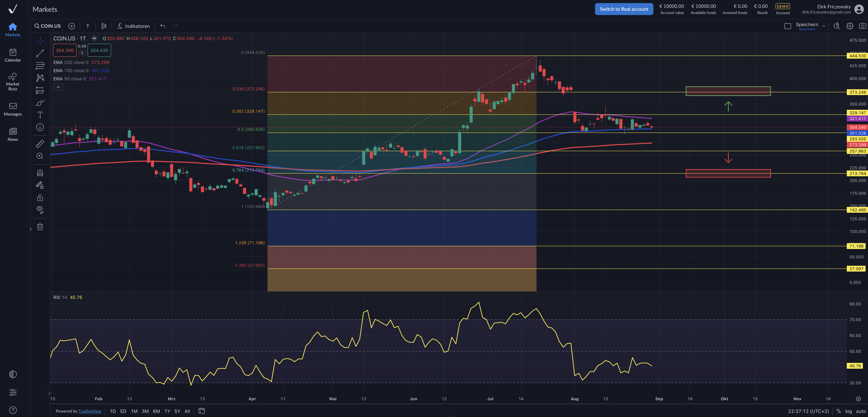Select the Brush drawing tool
The image size is (868, 417).
(x=40, y=102)
